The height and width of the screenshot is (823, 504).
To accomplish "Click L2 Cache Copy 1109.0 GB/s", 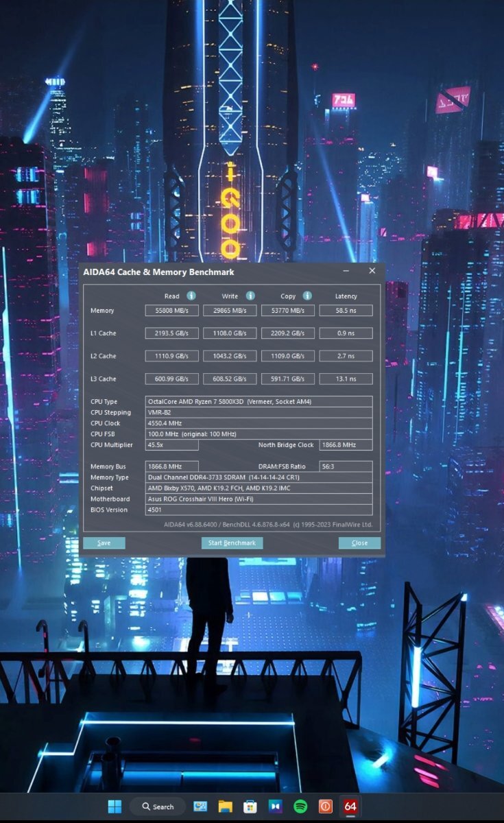I will (288, 356).
